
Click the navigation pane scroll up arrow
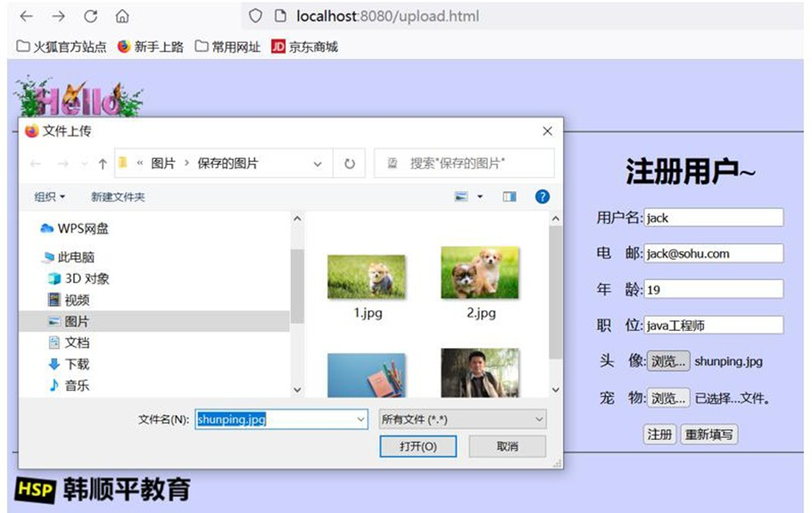pos(297,219)
